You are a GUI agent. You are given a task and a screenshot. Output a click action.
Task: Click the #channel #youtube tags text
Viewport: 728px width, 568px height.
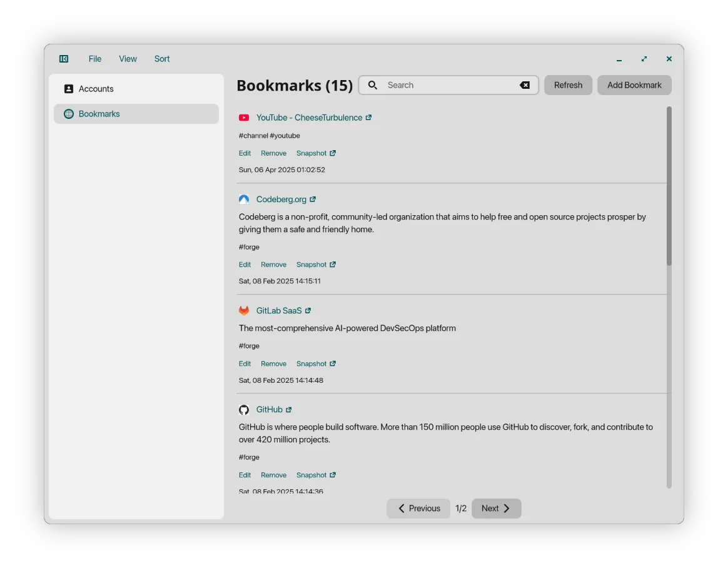(x=270, y=136)
